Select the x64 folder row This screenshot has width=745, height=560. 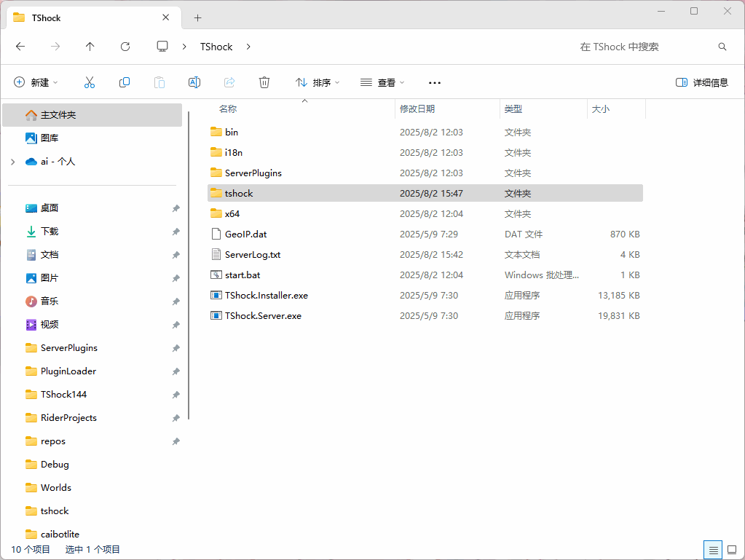(x=425, y=214)
